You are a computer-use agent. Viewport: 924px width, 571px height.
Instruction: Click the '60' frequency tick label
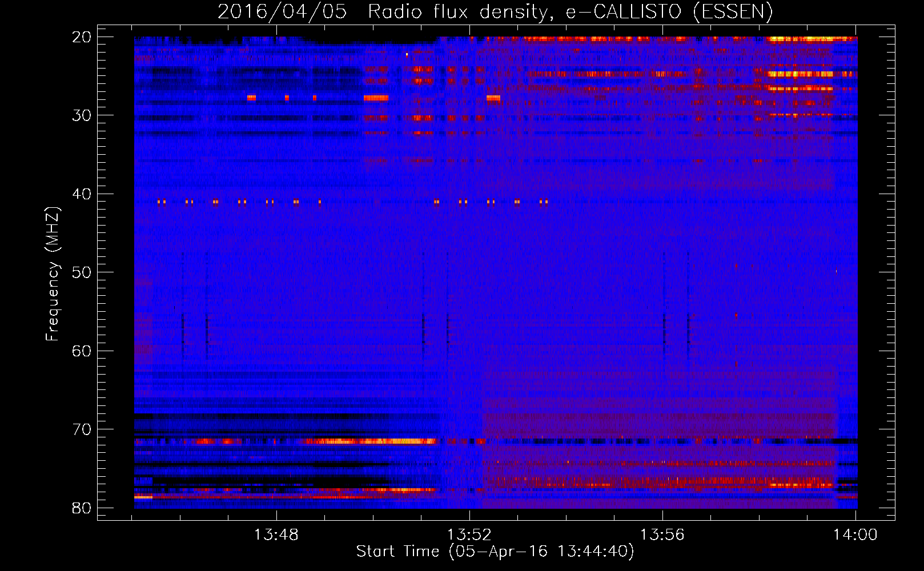(82, 351)
